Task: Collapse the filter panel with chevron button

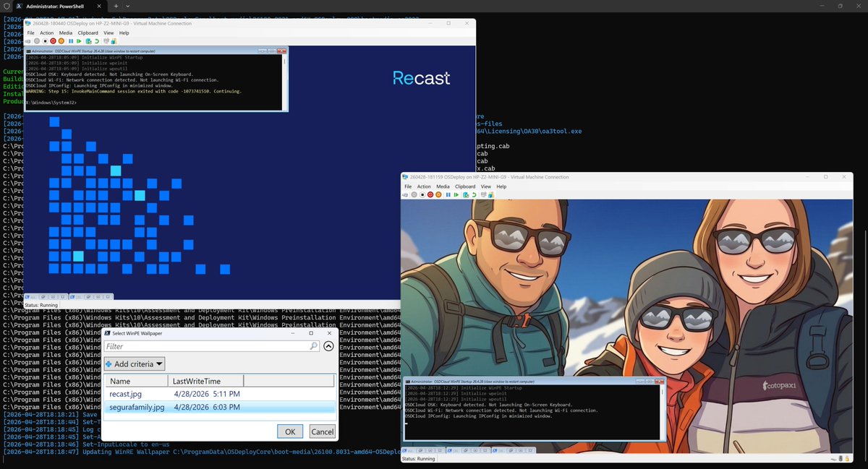Action: pos(328,346)
